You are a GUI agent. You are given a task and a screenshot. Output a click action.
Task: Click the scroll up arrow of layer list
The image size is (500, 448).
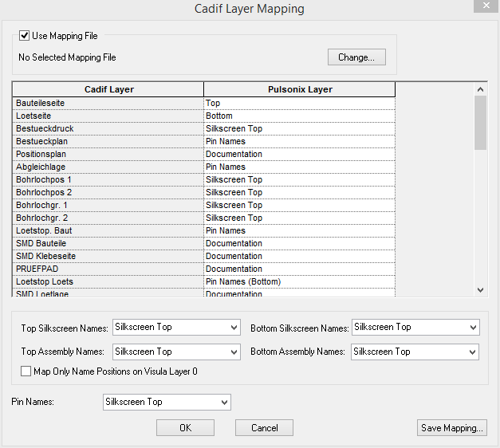pyautogui.click(x=480, y=90)
